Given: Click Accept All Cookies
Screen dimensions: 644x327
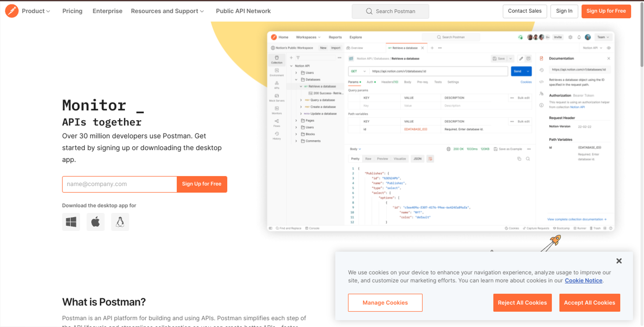Looking at the screenshot, I should point(589,303).
